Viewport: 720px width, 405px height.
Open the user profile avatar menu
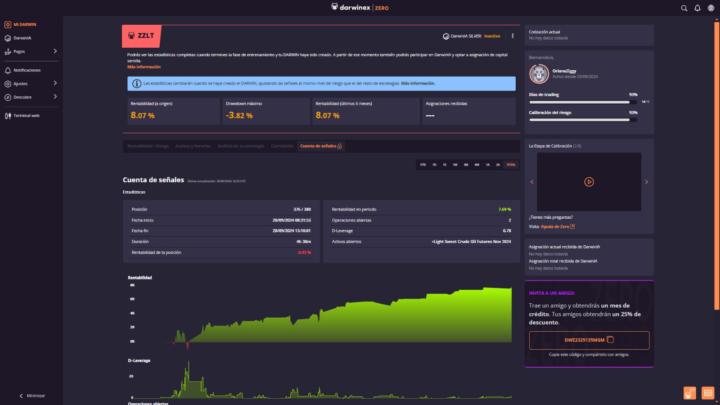point(711,8)
